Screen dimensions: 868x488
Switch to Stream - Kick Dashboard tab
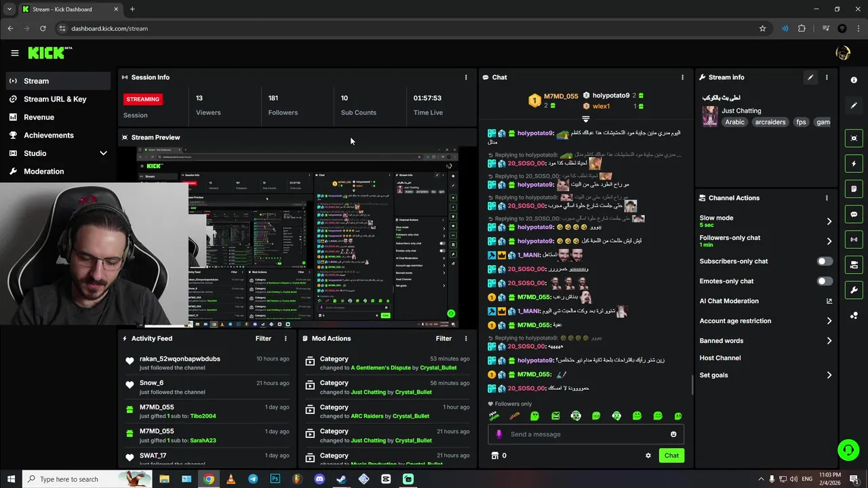click(70, 9)
